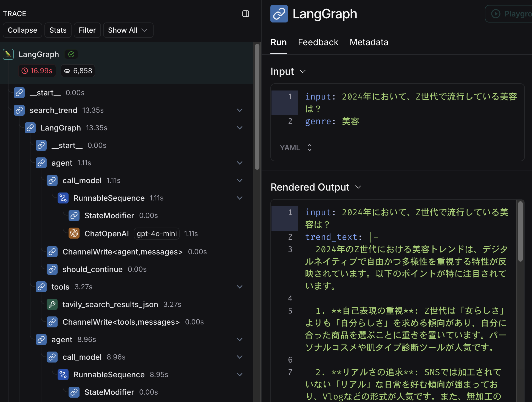The width and height of the screenshot is (532, 402).
Task: Click the trace tree vertical scrollbar
Action: point(257,107)
